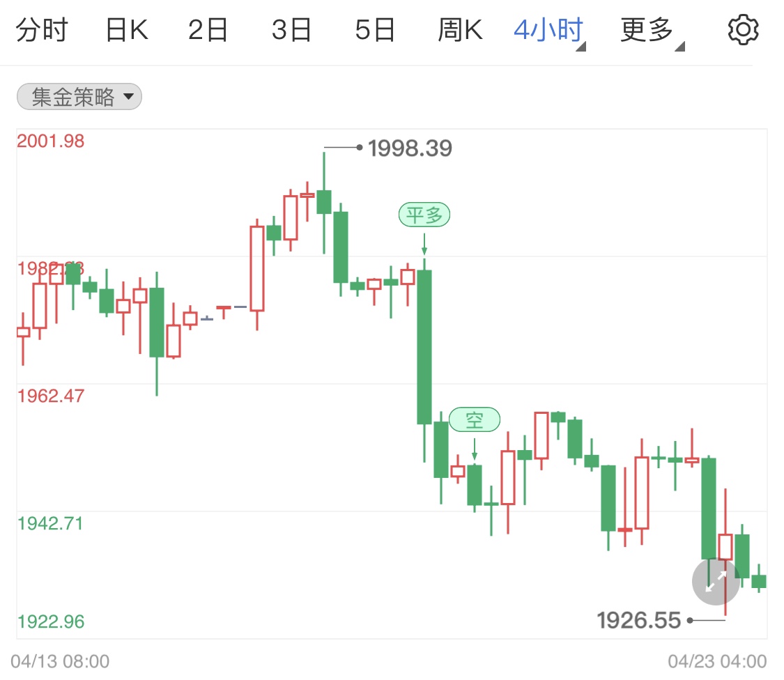
Task: Open the 集金策略 dropdown
Action: 78,96
